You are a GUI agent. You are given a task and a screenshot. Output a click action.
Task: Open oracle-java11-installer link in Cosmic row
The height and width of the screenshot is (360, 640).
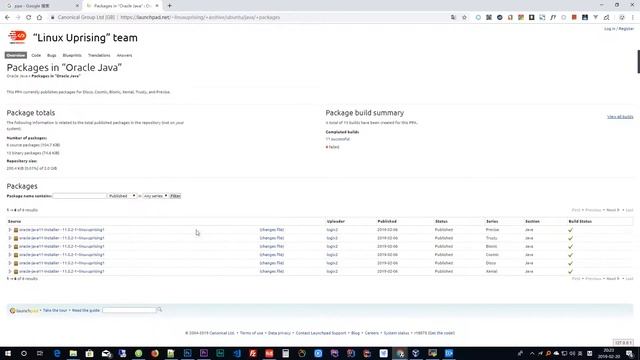click(x=62, y=255)
